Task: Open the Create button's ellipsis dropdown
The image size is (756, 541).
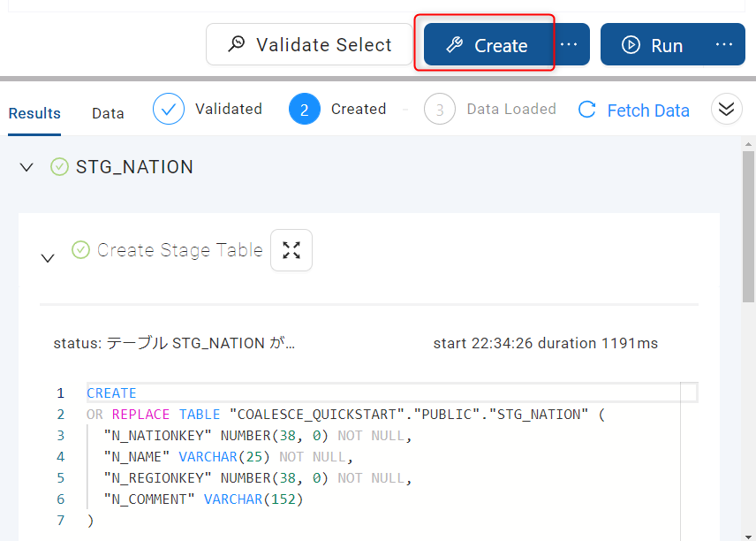Action: click(570, 45)
